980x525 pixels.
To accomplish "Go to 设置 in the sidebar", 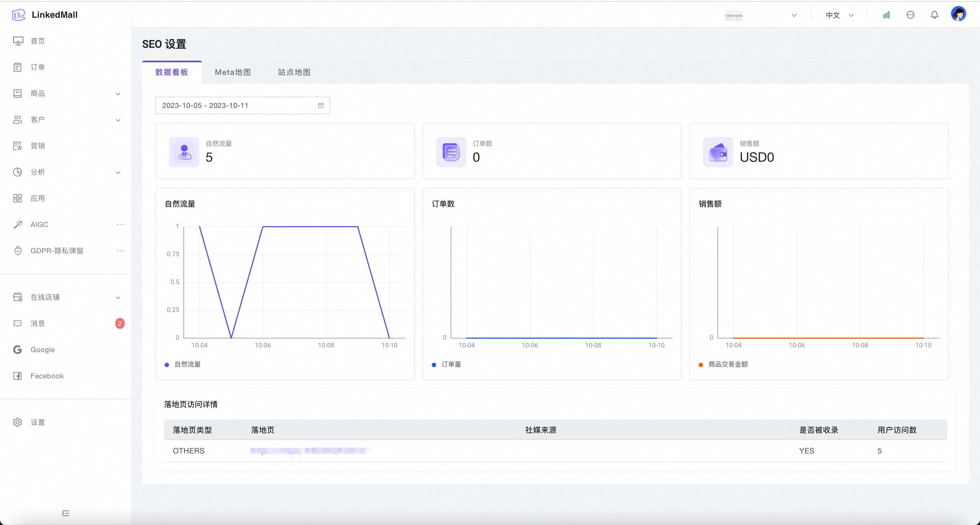I will [x=38, y=422].
